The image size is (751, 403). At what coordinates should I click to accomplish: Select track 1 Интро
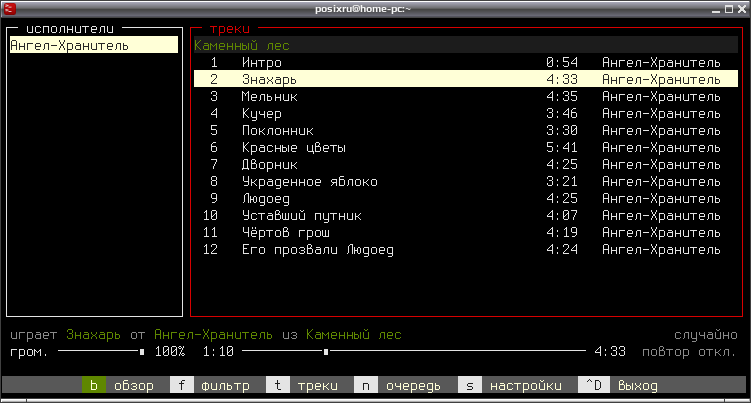(466, 62)
